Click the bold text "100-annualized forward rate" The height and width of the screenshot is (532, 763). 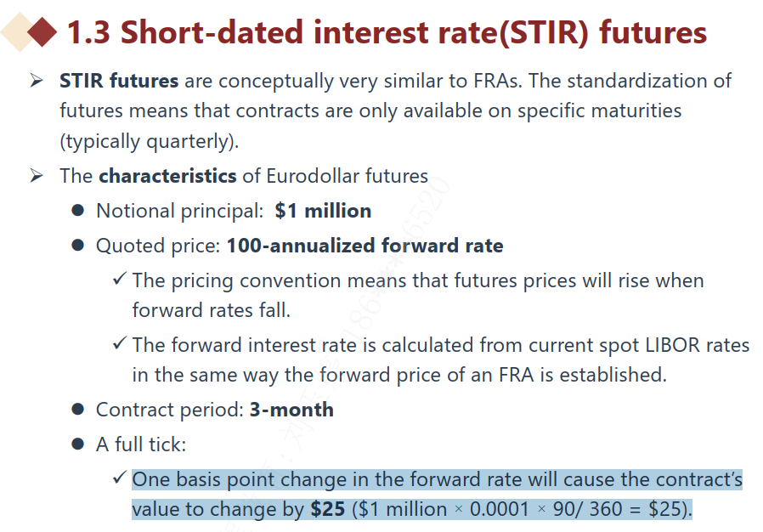coord(365,246)
